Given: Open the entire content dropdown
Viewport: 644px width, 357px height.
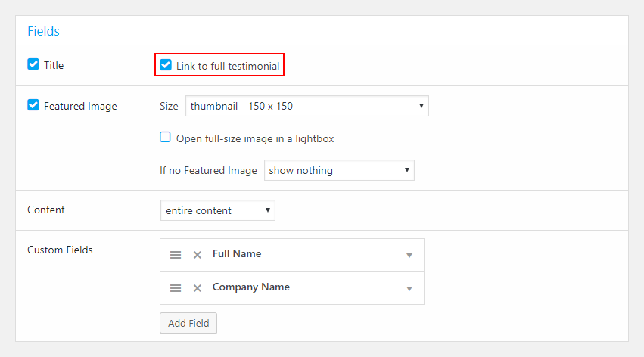Looking at the screenshot, I should 218,210.
